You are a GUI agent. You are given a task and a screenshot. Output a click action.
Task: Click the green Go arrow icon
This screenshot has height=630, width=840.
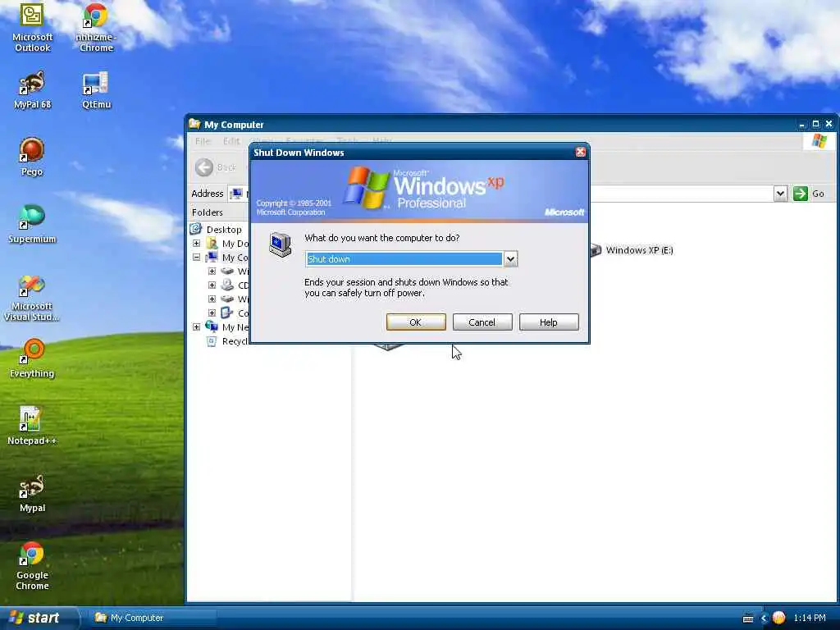(801, 194)
